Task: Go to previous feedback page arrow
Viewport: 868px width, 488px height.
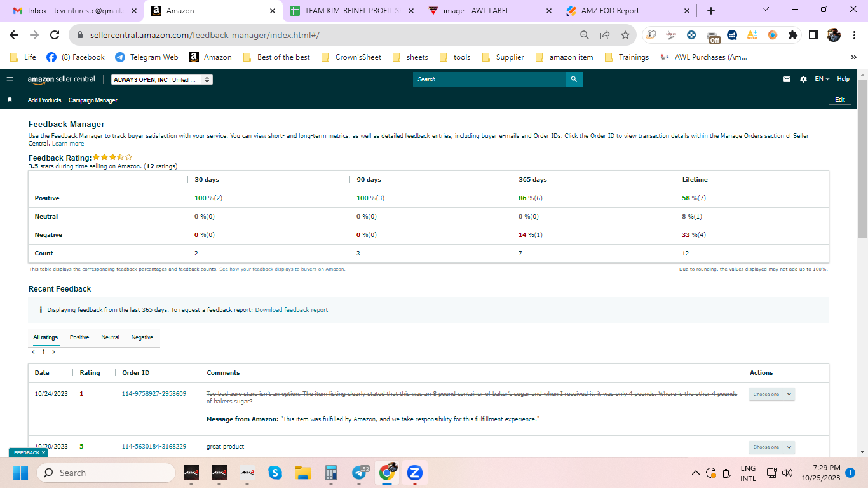Action: [33, 352]
